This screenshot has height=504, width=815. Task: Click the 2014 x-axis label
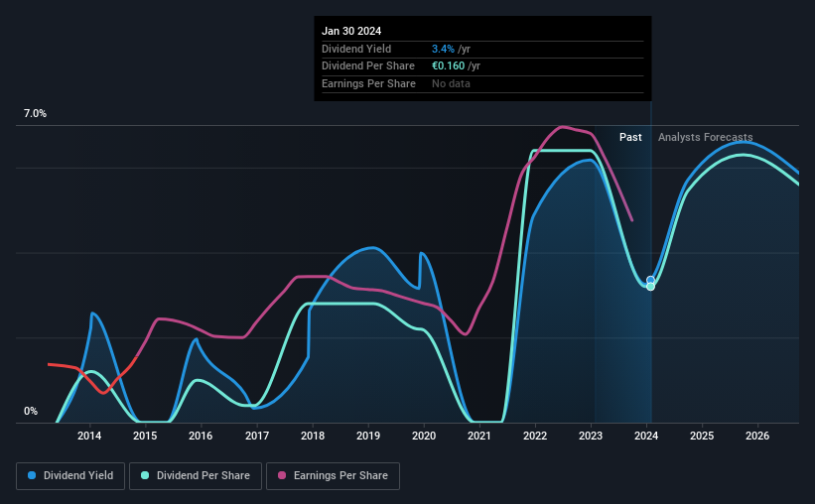pos(89,436)
